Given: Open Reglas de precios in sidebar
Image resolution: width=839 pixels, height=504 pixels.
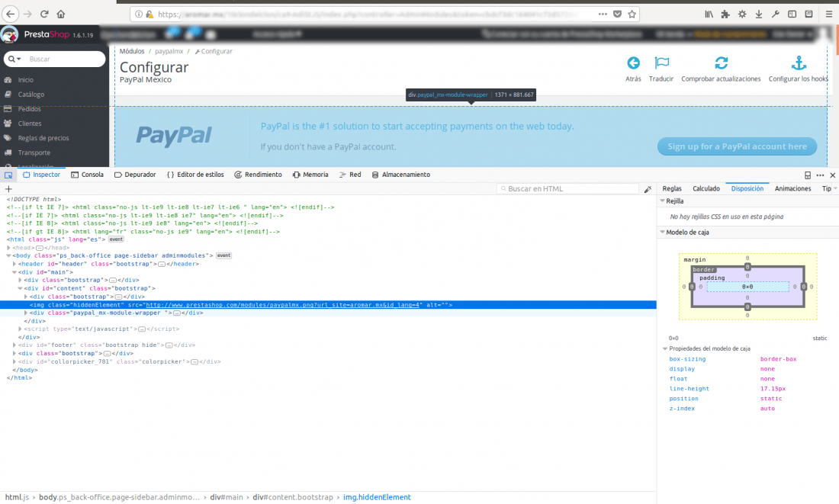Looking at the screenshot, I should tap(43, 138).
